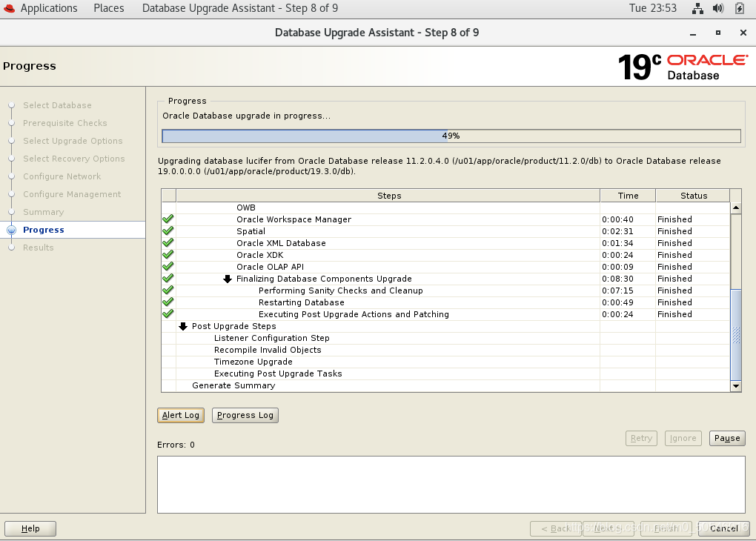Click green checkmark beside Finalizing Database Components Upgrade
Viewport: 756px width, 541px height.
click(x=168, y=278)
